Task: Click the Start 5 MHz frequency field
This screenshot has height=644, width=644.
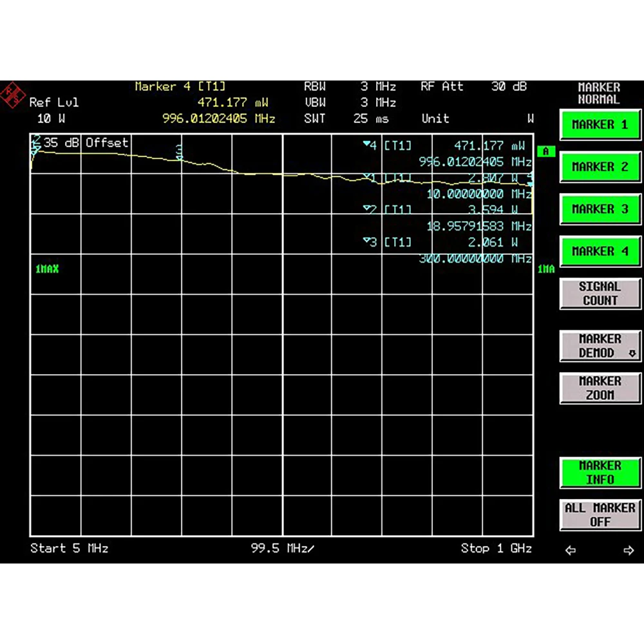Action: tap(69, 549)
